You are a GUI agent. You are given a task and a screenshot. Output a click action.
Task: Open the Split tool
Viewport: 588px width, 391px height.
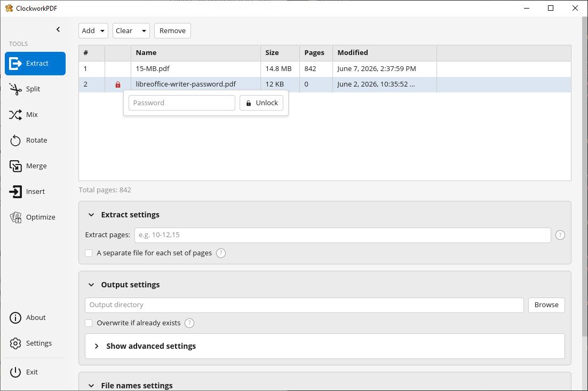35,89
